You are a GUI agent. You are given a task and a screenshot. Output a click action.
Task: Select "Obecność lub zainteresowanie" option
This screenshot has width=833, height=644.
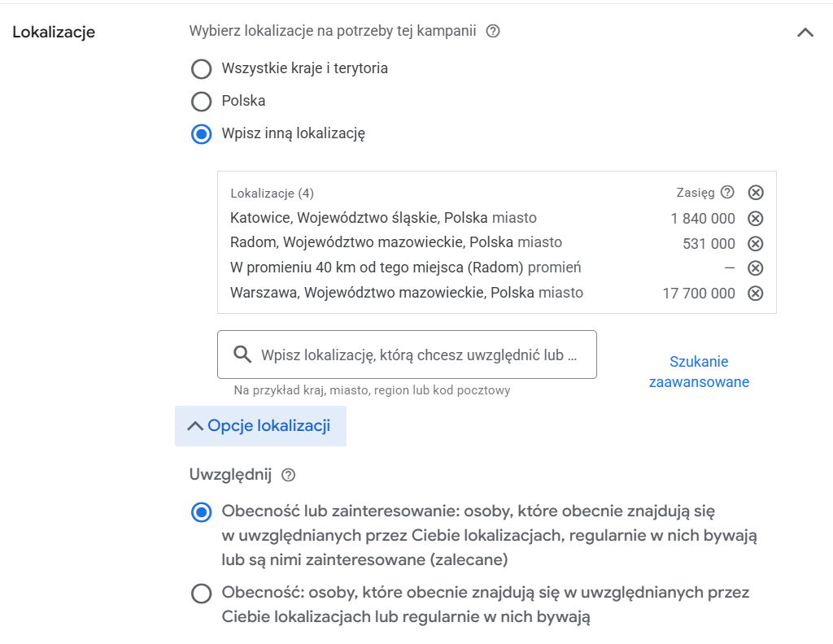pos(201,511)
